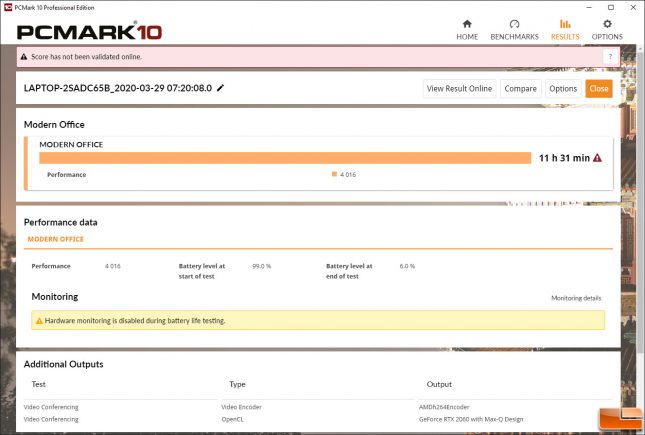Go to the Home section
The width and height of the screenshot is (645, 435).
(467, 30)
